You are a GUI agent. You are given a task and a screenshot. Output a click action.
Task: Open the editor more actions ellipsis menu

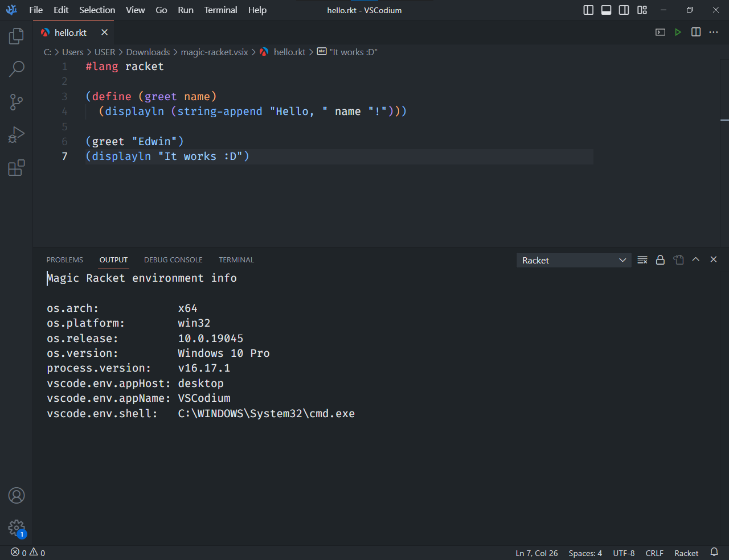[713, 32]
